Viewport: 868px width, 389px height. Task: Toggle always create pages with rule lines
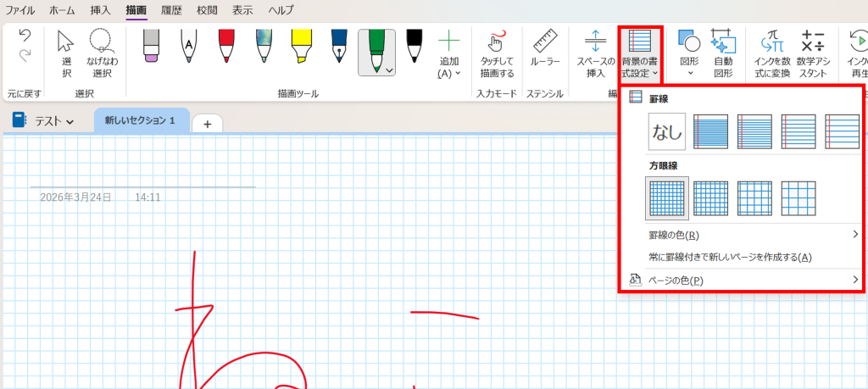730,258
